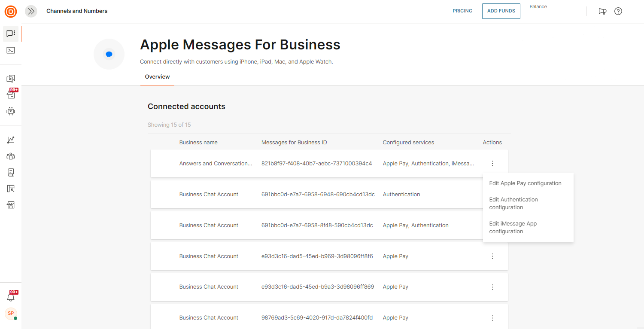Switch to the Overview tab
Viewport: 644px width, 329px height.
click(x=157, y=77)
